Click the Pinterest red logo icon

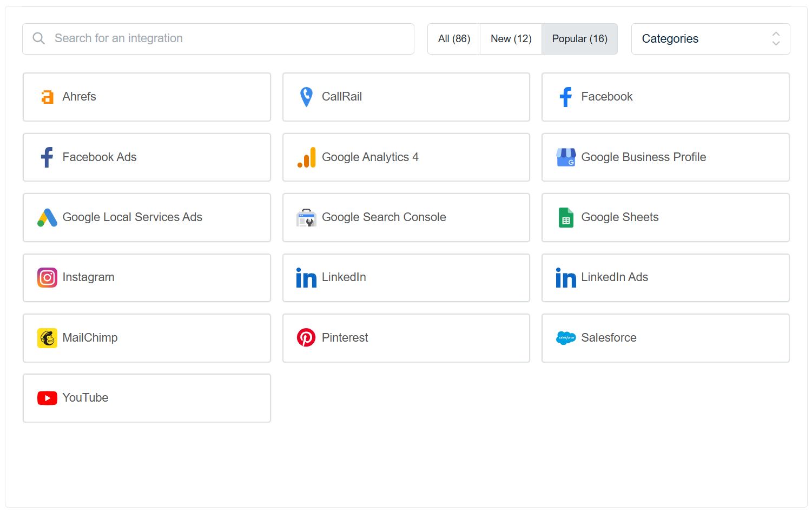[306, 338]
